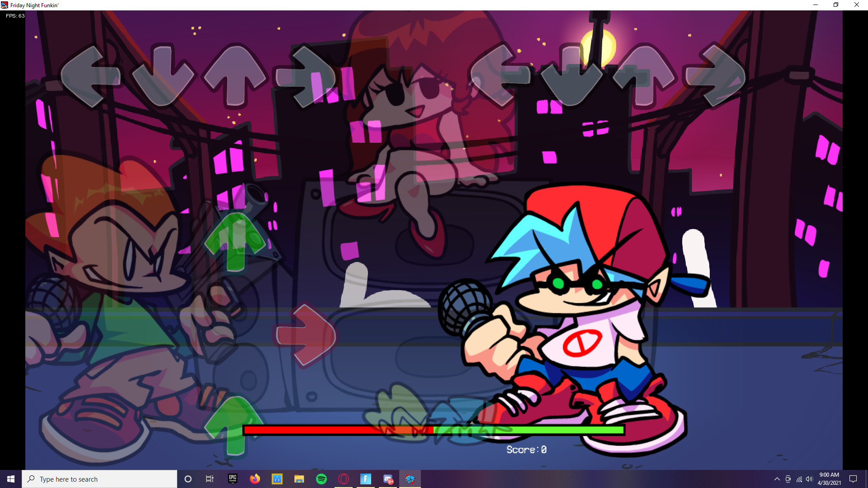This screenshot has height=488, width=868.
Task: Open Spotify from the taskbar
Action: click(x=321, y=479)
